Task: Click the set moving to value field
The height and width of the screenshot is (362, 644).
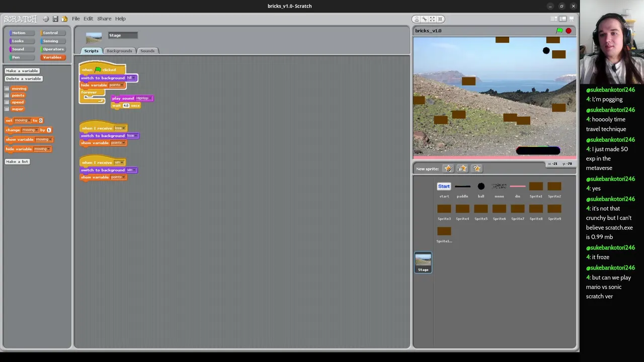Action: (41, 121)
